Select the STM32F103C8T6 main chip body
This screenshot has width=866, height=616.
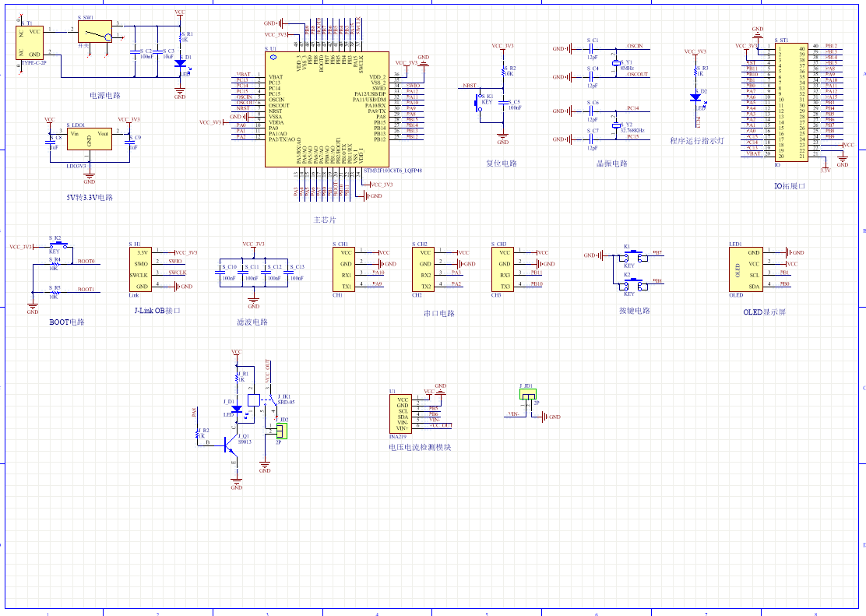click(x=327, y=109)
